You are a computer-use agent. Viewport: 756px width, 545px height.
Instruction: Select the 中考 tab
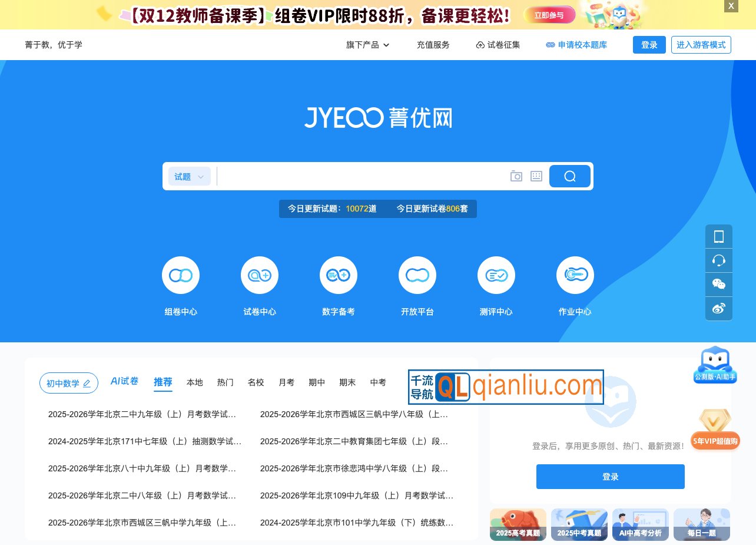(378, 382)
